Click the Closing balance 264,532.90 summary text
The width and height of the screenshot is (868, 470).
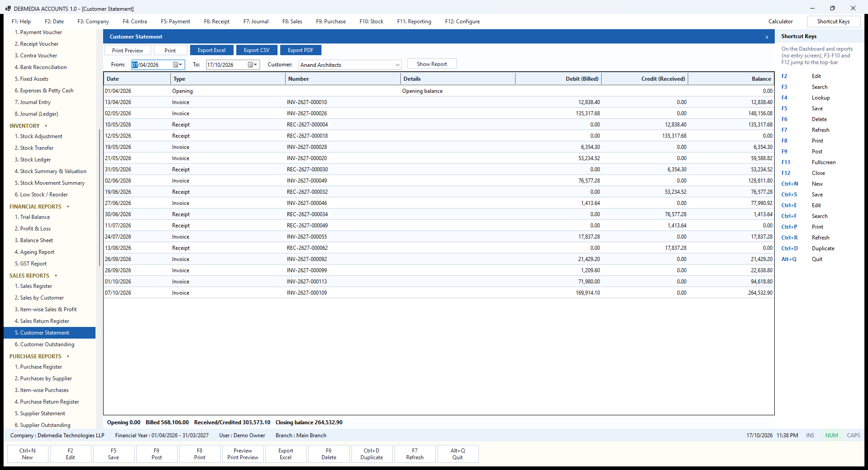coord(309,422)
